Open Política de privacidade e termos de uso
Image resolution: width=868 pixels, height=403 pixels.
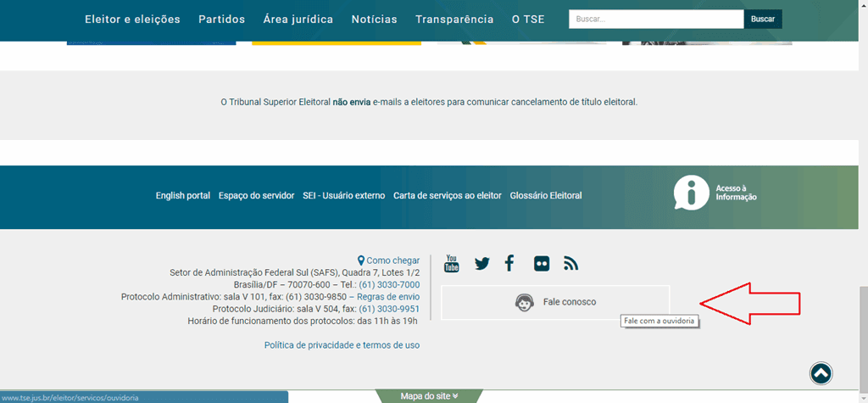pyautogui.click(x=342, y=344)
